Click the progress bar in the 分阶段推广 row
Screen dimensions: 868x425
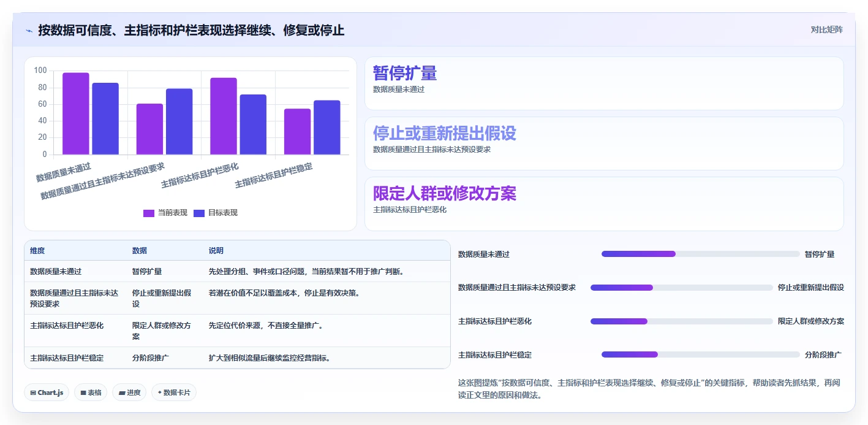pos(701,354)
